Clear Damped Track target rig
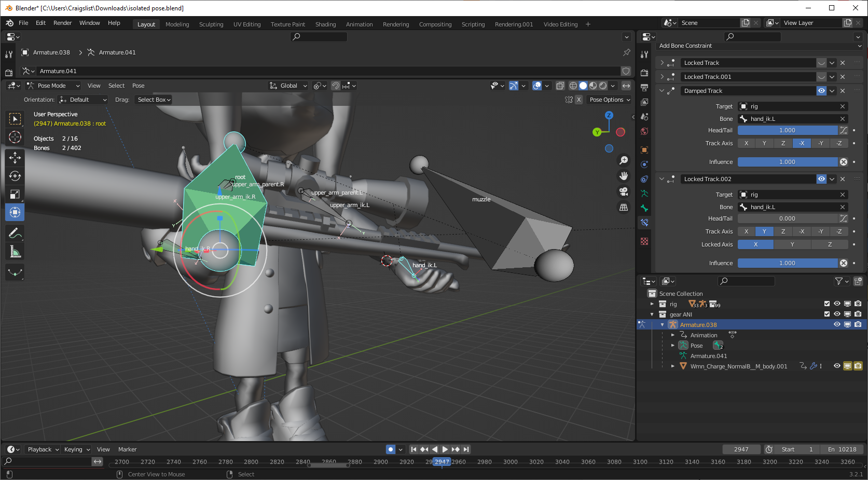 (x=843, y=106)
